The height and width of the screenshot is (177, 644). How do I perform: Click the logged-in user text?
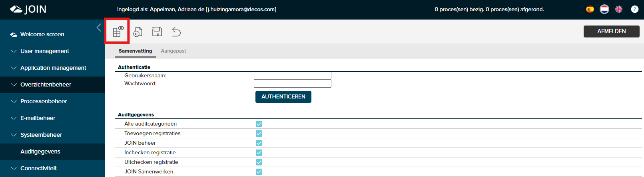[197, 9]
